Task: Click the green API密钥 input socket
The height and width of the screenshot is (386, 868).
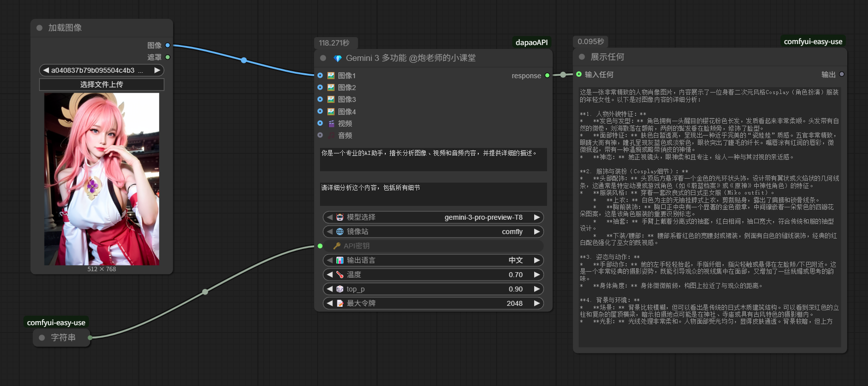Action: pos(320,246)
